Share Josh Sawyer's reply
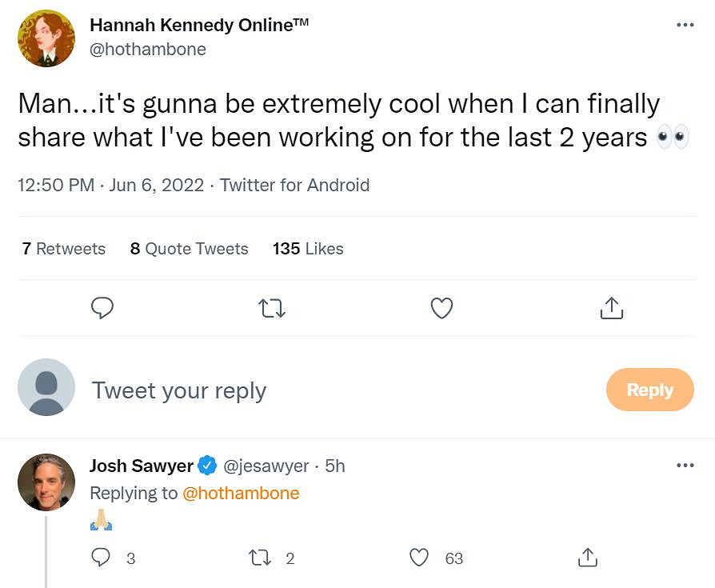Viewport: 715px width, 588px height. coord(588,558)
